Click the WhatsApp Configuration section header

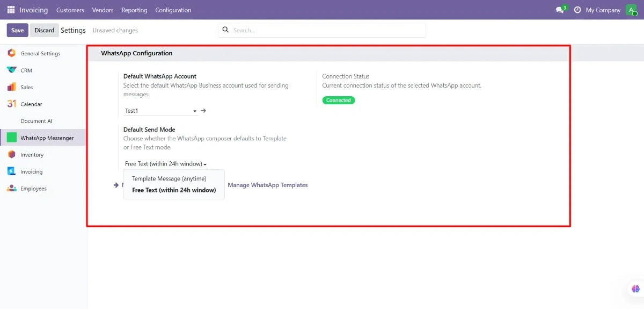[x=137, y=53]
